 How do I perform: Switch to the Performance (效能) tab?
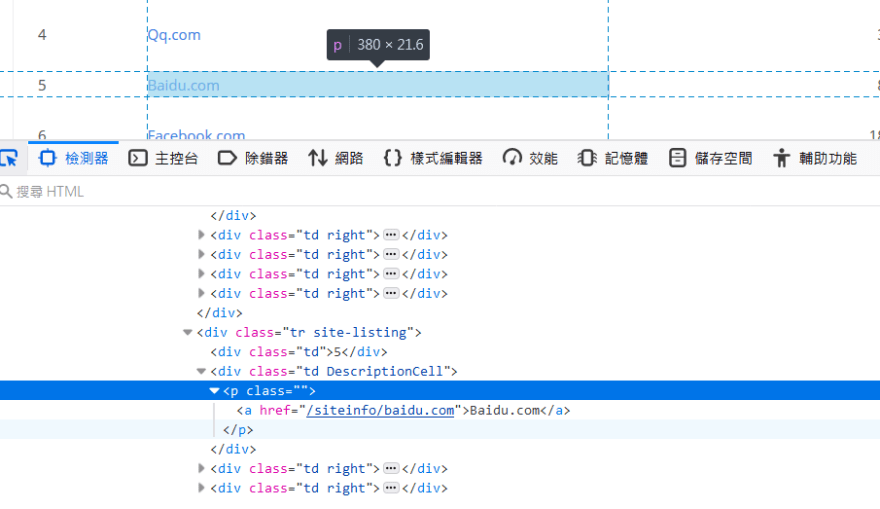530,158
